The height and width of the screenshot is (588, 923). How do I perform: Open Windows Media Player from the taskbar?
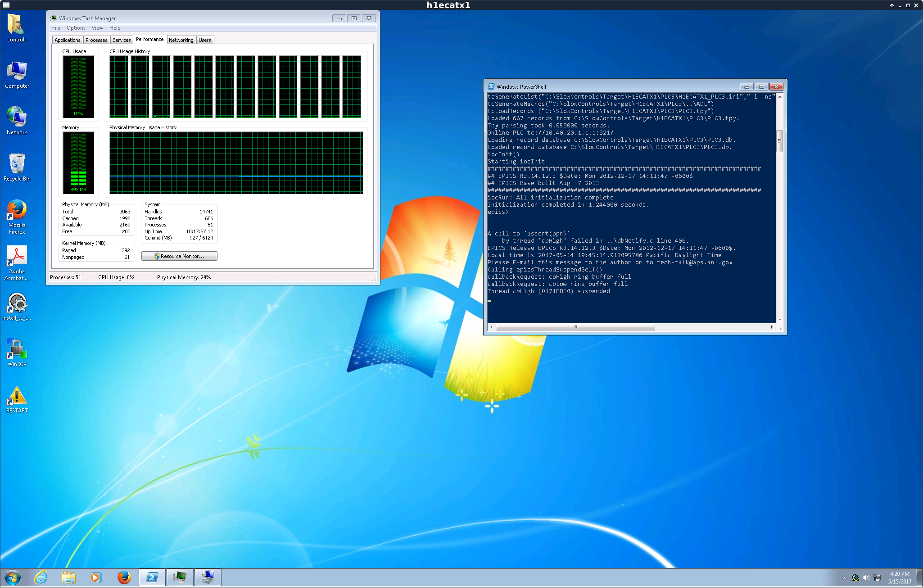pyautogui.click(x=95, y=577)
